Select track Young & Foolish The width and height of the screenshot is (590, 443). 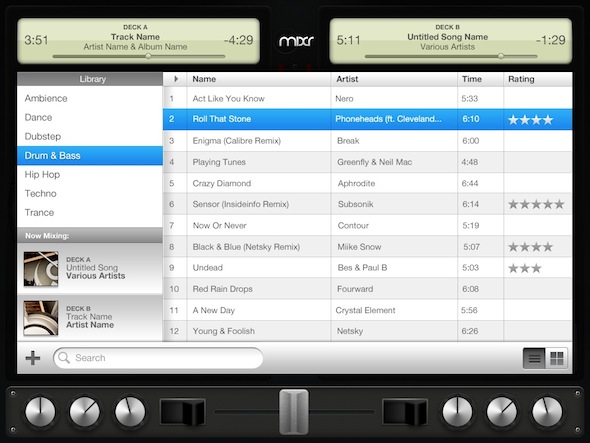368,331
